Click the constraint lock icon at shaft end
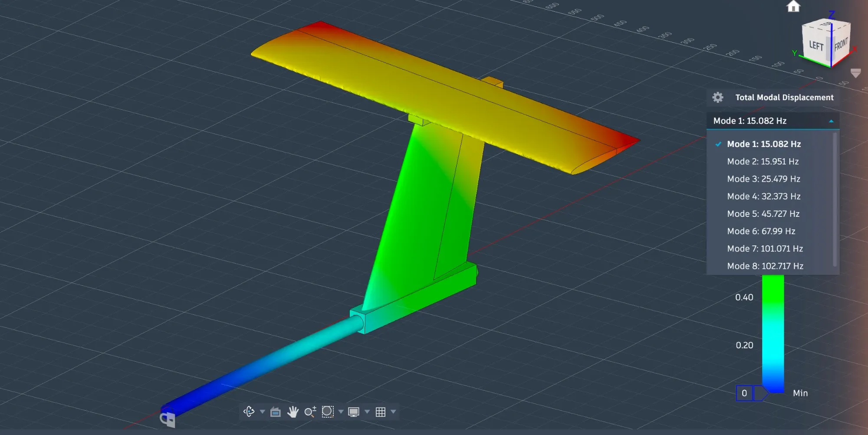This screenshot has width=868, height=435. pyautogui.click(x=168, y=419)
